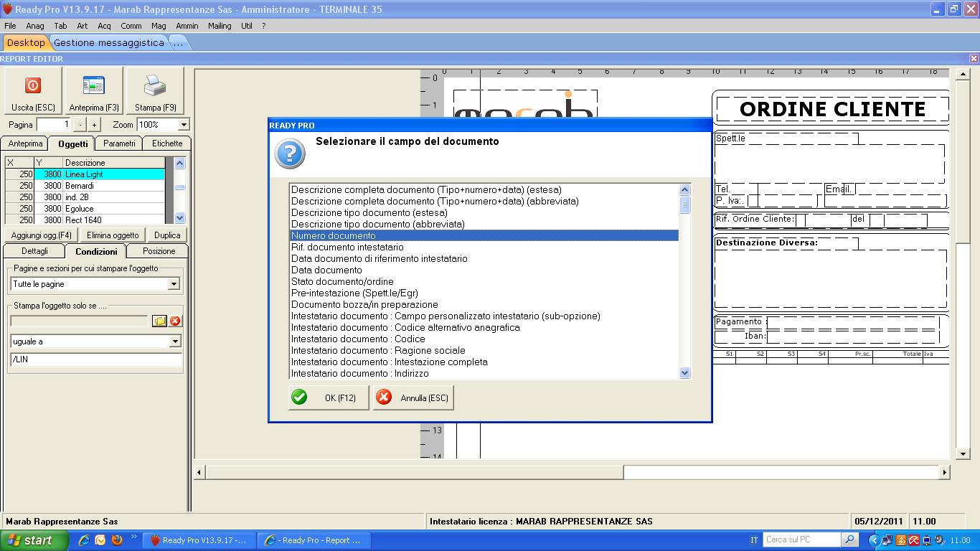Open the Posizione tab
The height and width of the screenshot is (551, 980).
tap(159, 251)
